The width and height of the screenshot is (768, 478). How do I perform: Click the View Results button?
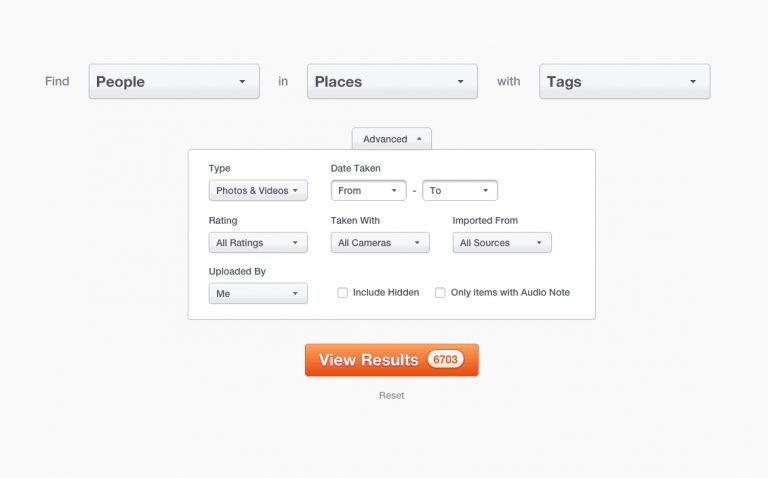click(369, 360)
